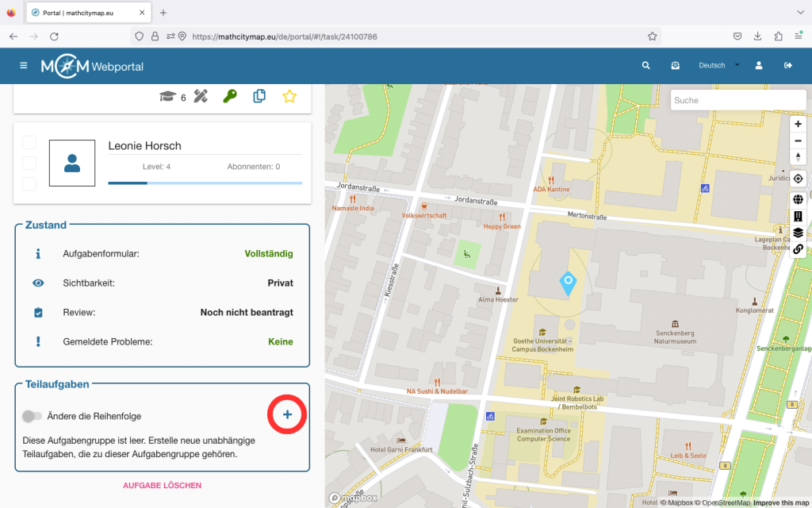Toggle the 'Ändere die Reihenfolge' switch
The image size is (812, 508).
[x=32, y=416]
